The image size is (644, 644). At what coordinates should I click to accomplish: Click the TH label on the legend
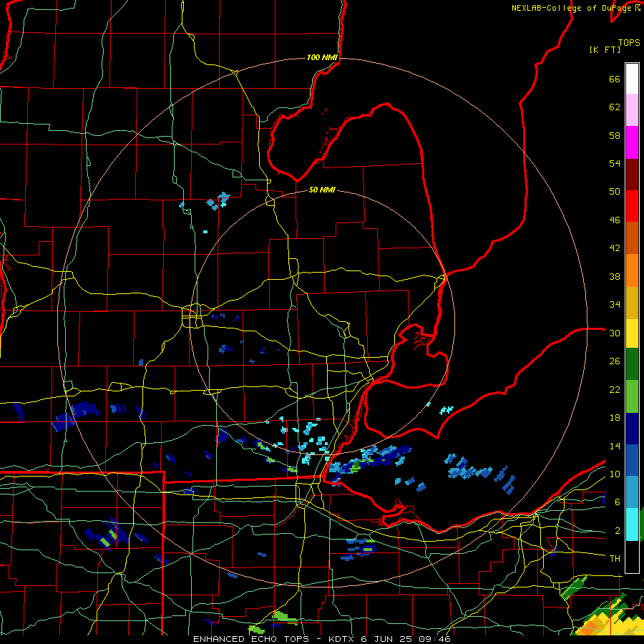(615, 559)
